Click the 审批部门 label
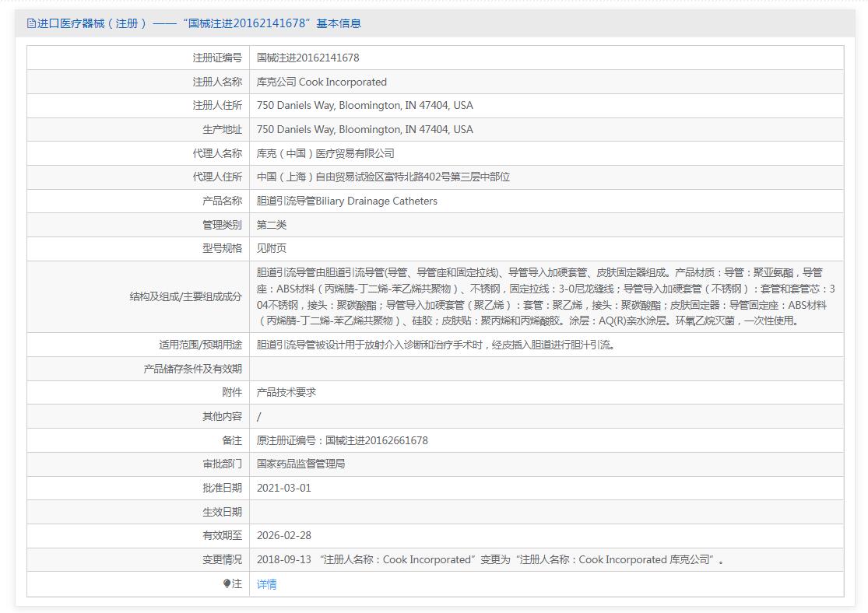Viewport: 868px width, 613px height. 222,464
